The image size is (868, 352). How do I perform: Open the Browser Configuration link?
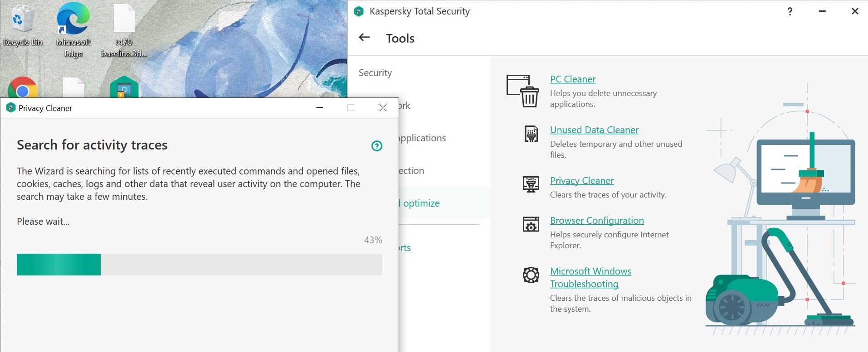point(597,221)
